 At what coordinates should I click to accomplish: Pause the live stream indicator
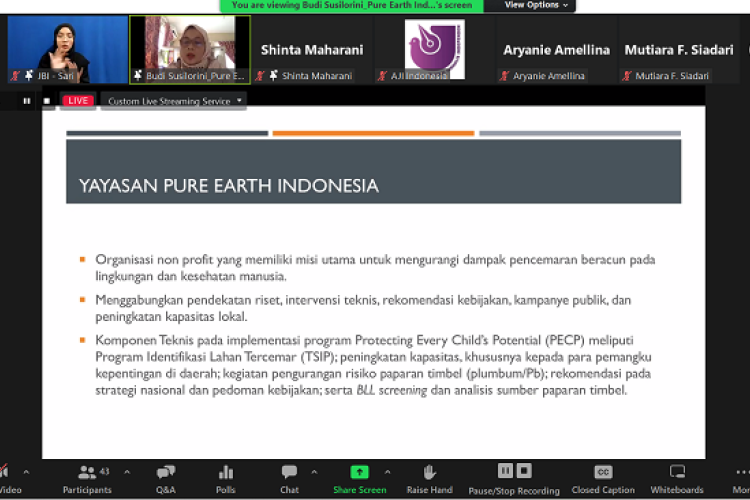click(27, 101)
